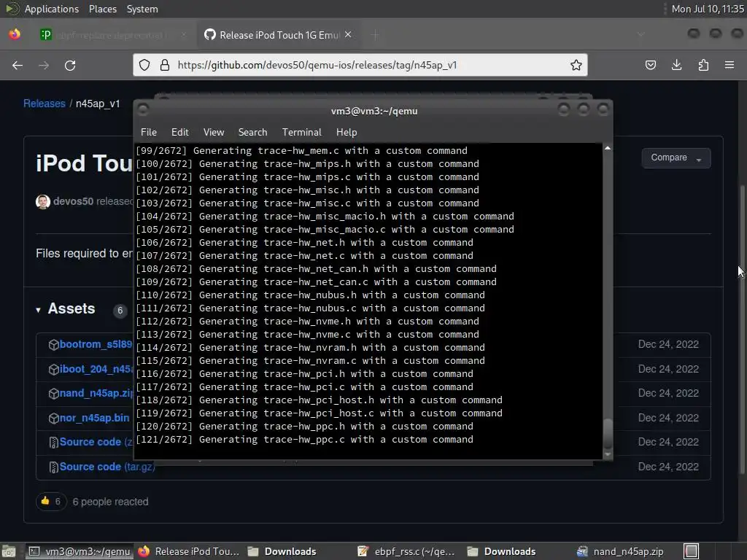Collapse the Assets section triangle
The image size is (747, 560).
coord(38,310)
